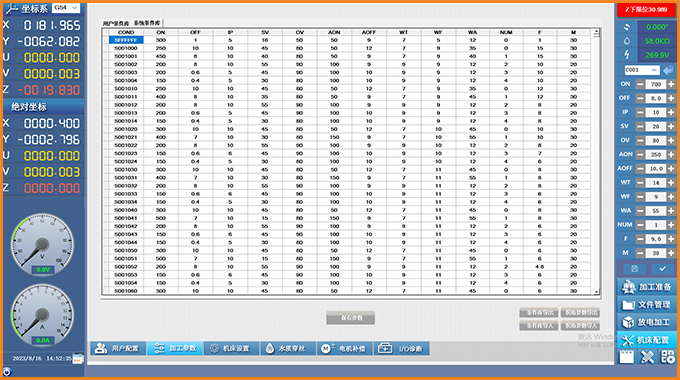Open G54 coordinate system dropdown
The width and height of the screenshot is (680, 380).
coord(66,8)
